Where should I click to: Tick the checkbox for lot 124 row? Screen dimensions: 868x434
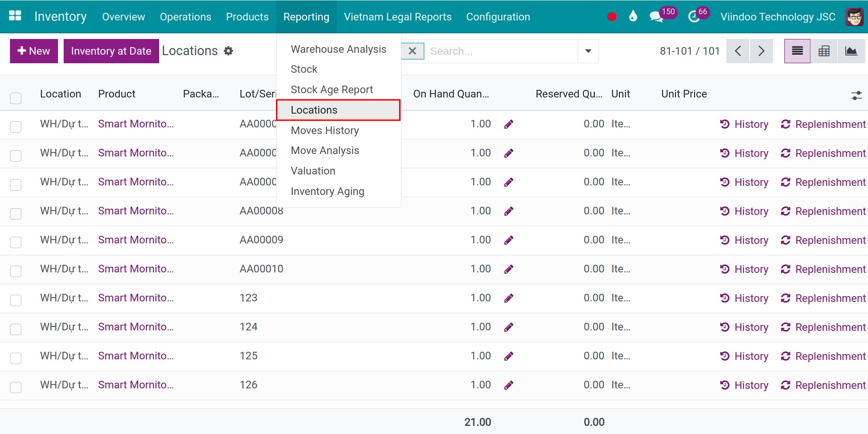point(16,329)
